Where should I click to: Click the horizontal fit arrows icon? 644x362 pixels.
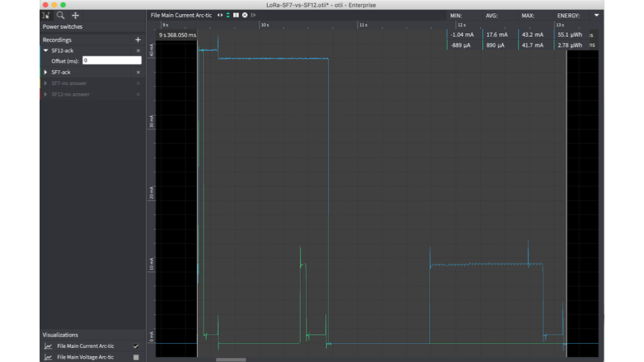click(220, 15)
